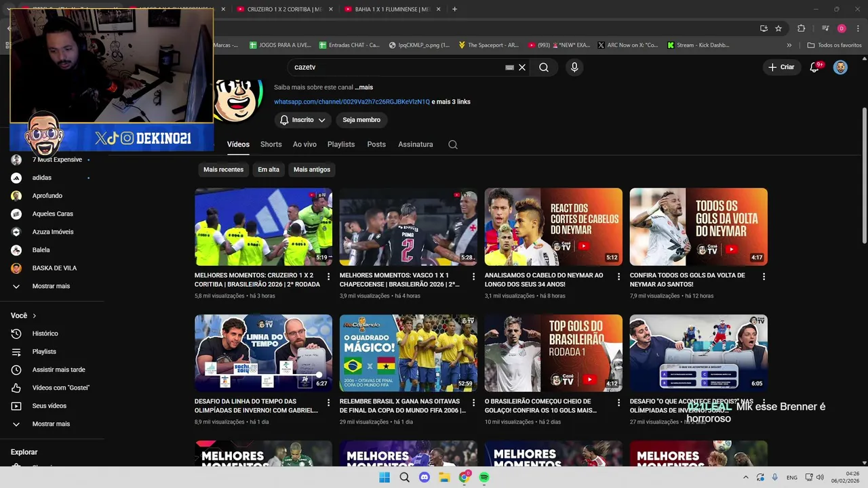Play Relembre Brasil x Gana thumbnail
This screenshot has width=868, height=488.
coord(408,352)
